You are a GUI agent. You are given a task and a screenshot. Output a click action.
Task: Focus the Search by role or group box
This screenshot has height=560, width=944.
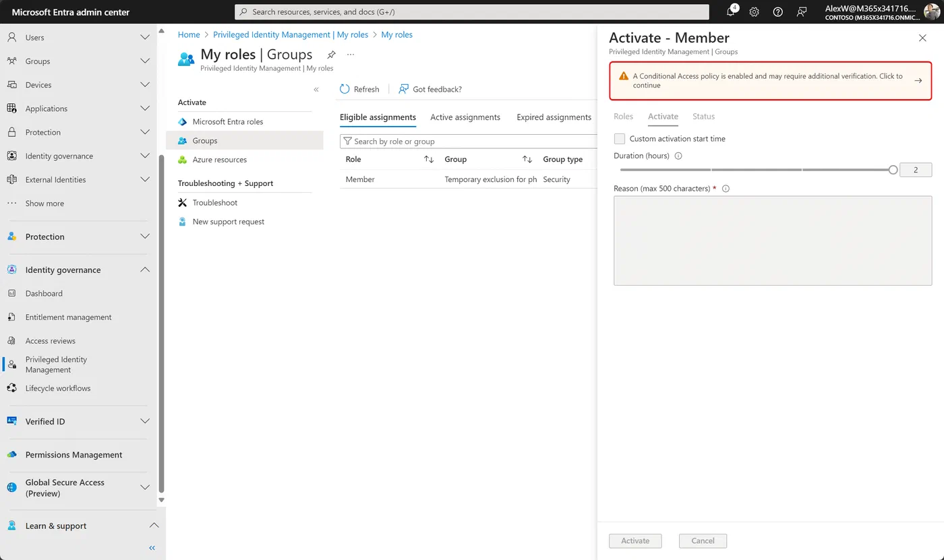tap(469, 142)
